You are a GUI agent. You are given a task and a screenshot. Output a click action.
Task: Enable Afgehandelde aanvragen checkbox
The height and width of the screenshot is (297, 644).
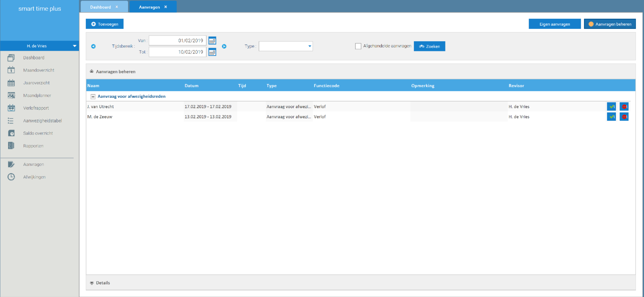[x=358, y=46]
